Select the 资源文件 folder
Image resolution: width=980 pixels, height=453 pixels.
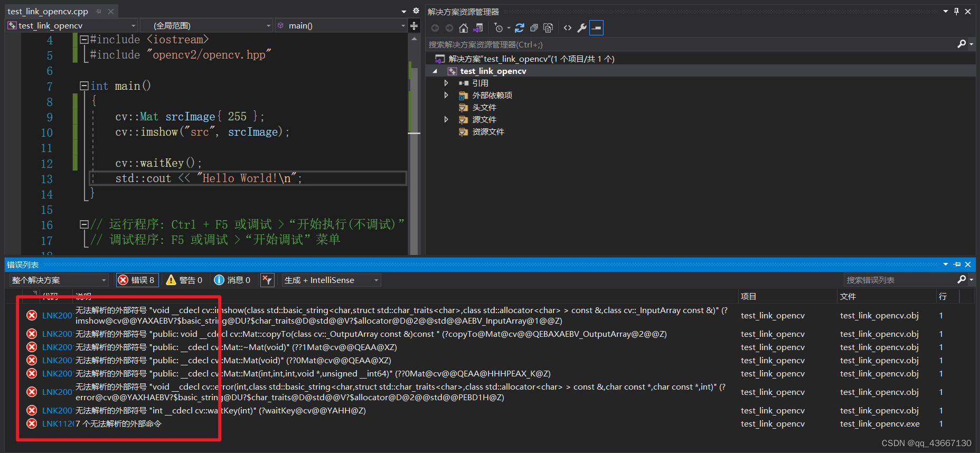[x=488, y=131]
